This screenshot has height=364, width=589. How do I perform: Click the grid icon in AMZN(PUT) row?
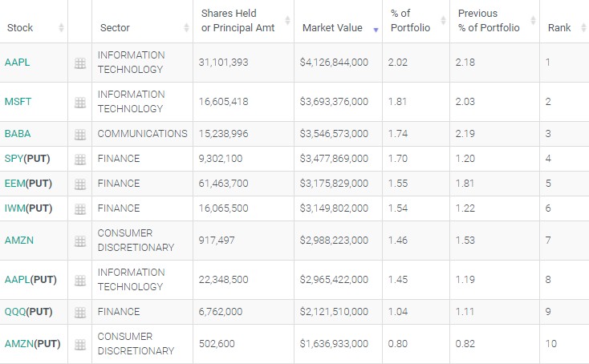click(80, 345)
